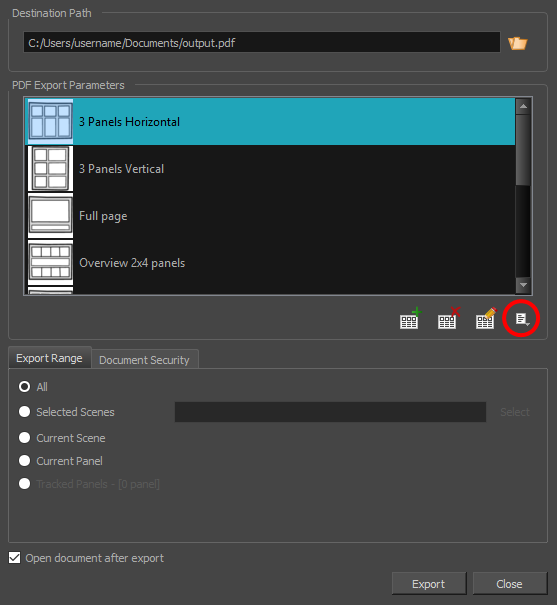This screenshot has height=605, width=557.
Task: Select the 3 Panels Horizontal layout thumbnail
Action: (x=51, y=122)
